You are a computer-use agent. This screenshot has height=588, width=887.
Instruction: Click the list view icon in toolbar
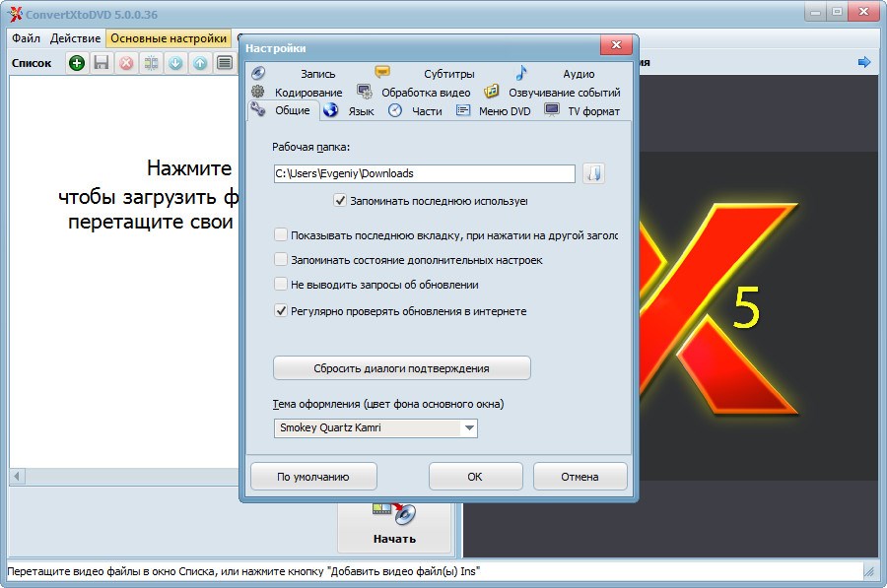click(225, 63)
